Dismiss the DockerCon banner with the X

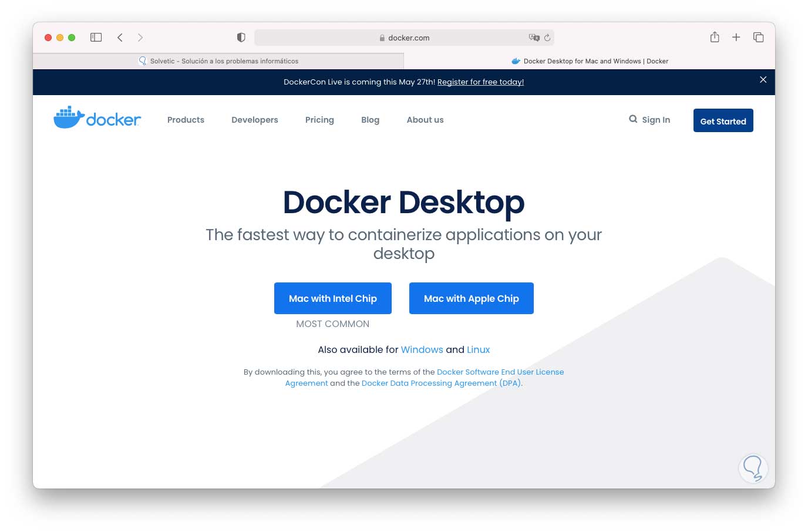pyautogui.click(x=763, y=80)
